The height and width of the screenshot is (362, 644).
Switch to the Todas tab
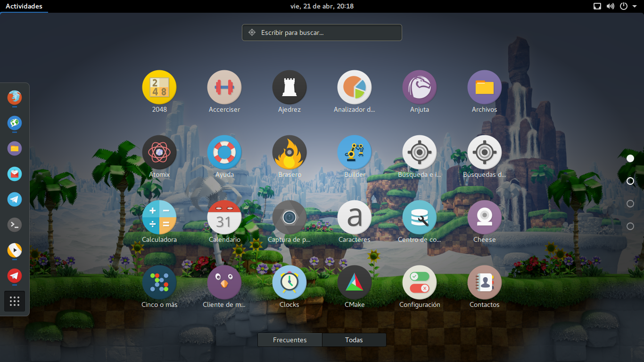pyautogui.click(x=354, y=340)
